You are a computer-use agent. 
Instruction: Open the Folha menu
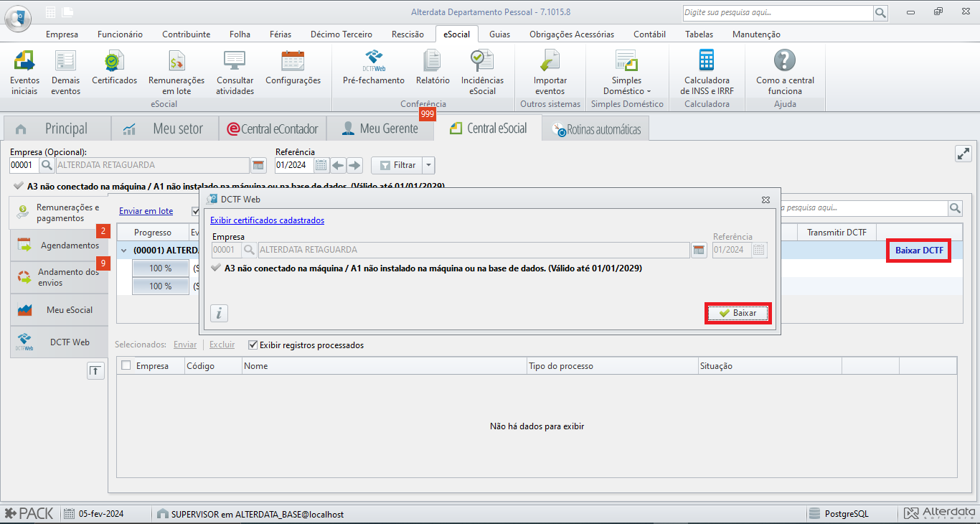click(x=240, y=34)
